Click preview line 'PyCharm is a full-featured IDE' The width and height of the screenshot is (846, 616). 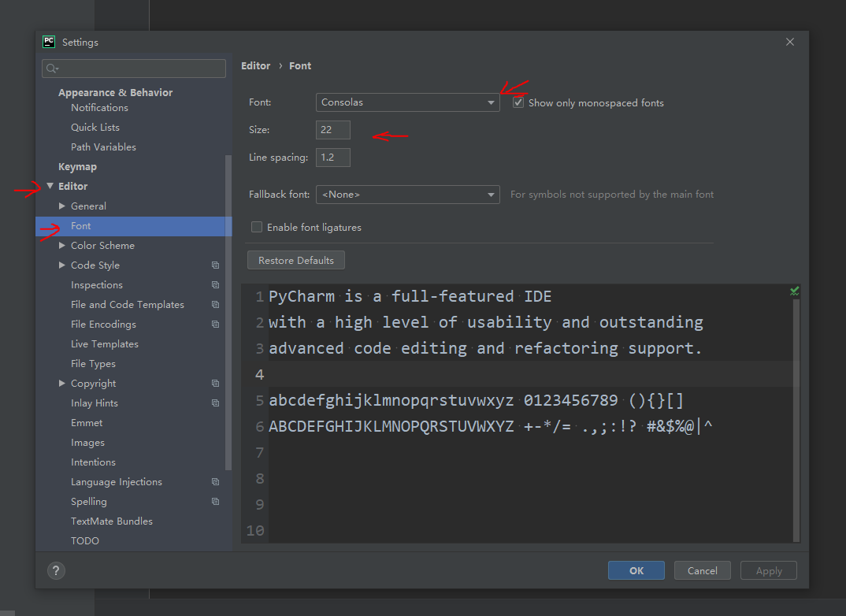pos(410,296)
